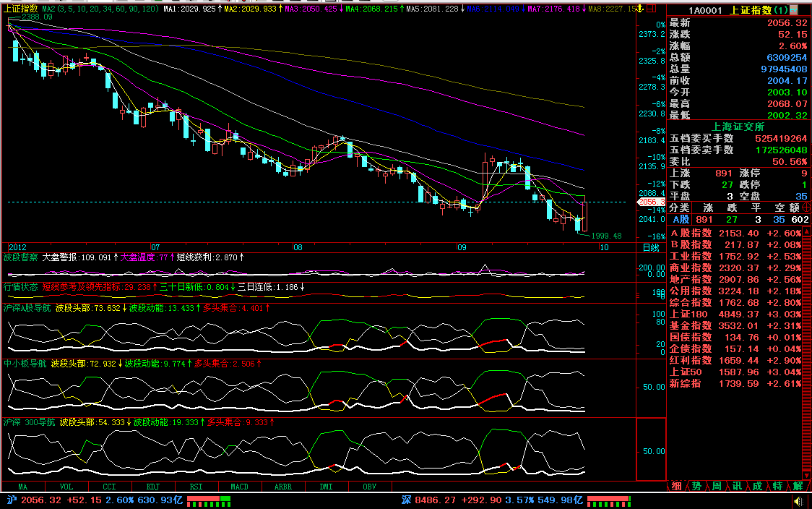812x509 pixels.
Task: Select the 企债指数 row
Action: point(736,348)
